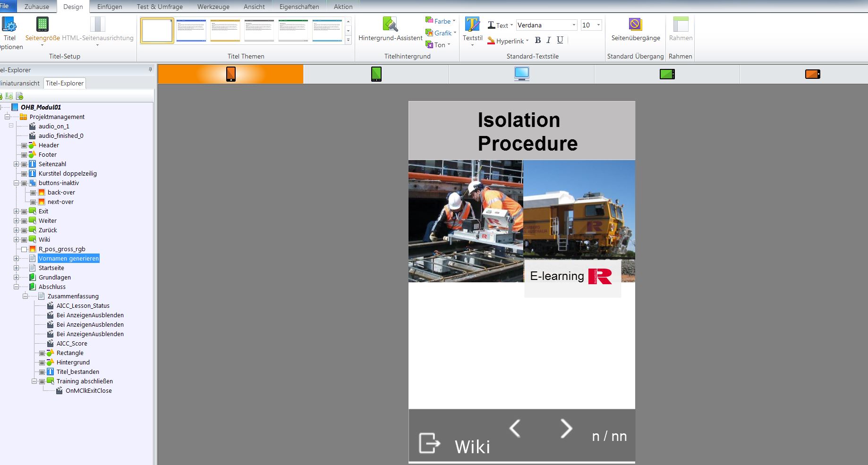Viewport: 868px width, 465px height.
Task: Toggle the Kurstitel doppelzeilig visibility box
Action: coord(24,174)
